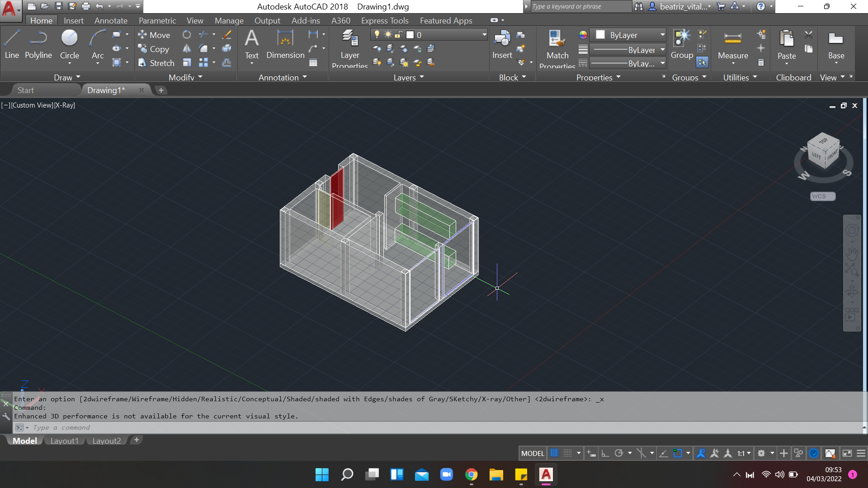Viewport: 868px width, 488px height.
Task: Toggle group selection button in Groups panel
Action: 702,62
